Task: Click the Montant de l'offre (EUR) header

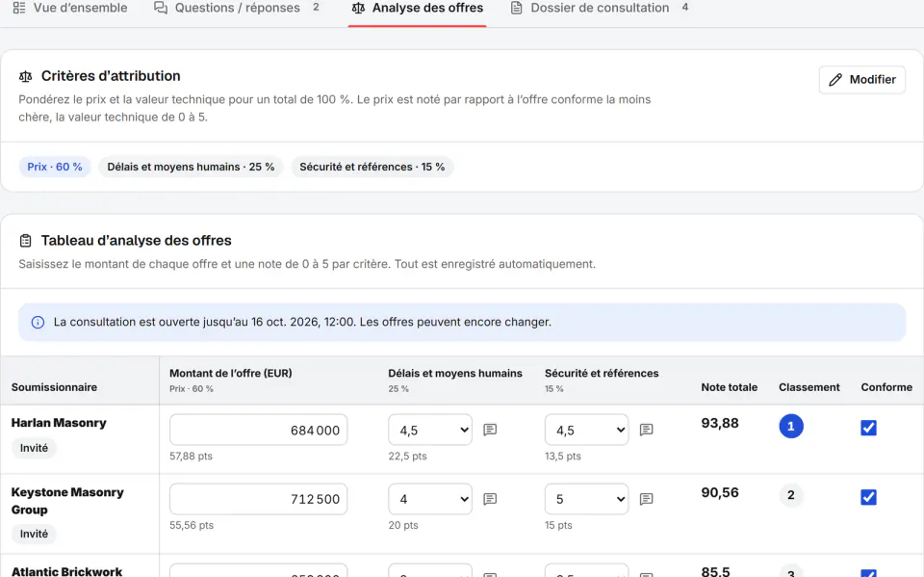Action: [x=230, y=373]
